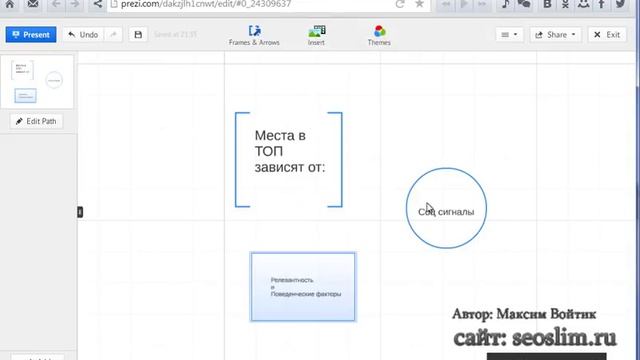This screenshot has width=640, height=360.
Task: Open the hamburger options dropdown
Action: point(509,35)
